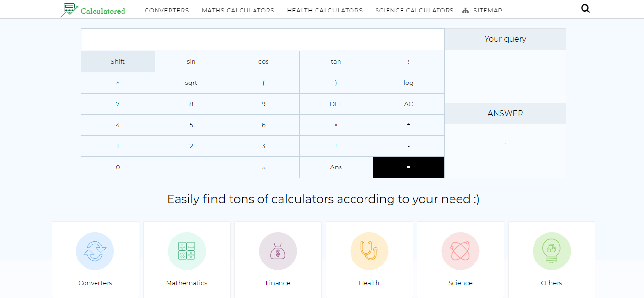Open the Science atom icon
644x298 pixels.
pyautogui.click(x=460, y=250)
